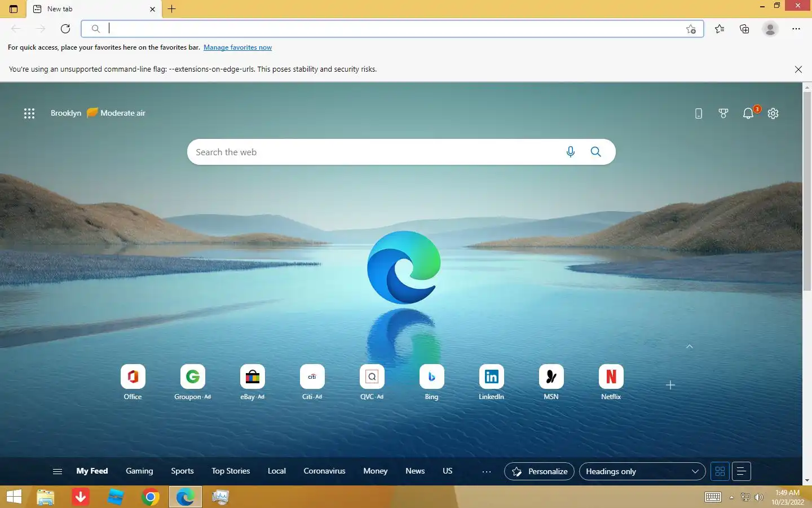Open Collections icon in toolbar
Screen dimensions: 812x508
744,29
